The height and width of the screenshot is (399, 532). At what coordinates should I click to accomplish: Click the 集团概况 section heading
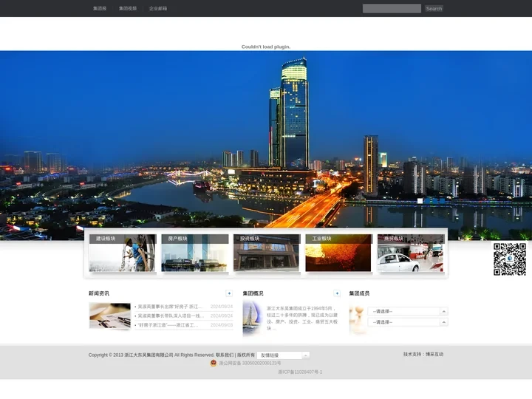253,293
